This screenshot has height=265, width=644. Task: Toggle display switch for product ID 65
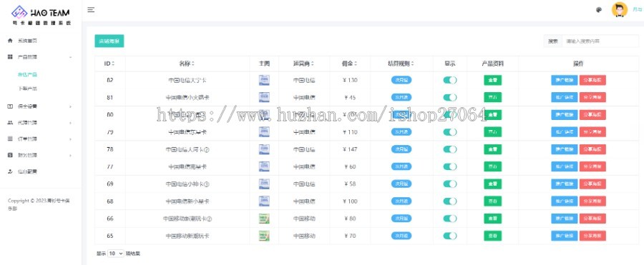[450, 236]
